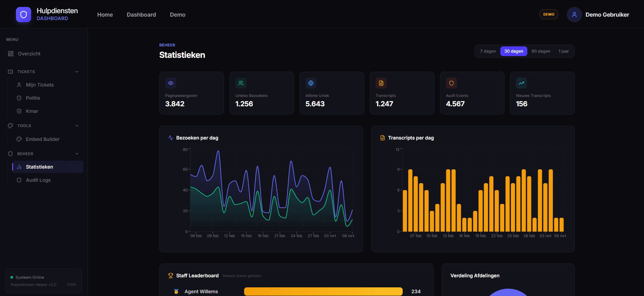Click the Demo Gebruiker avatar icon
The width and height of the screenshot is (644, 296).
point(574,15)
